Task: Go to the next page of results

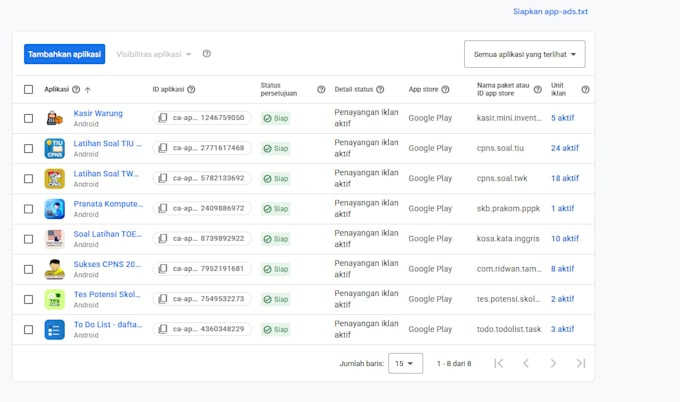Action: click(553, 363)
